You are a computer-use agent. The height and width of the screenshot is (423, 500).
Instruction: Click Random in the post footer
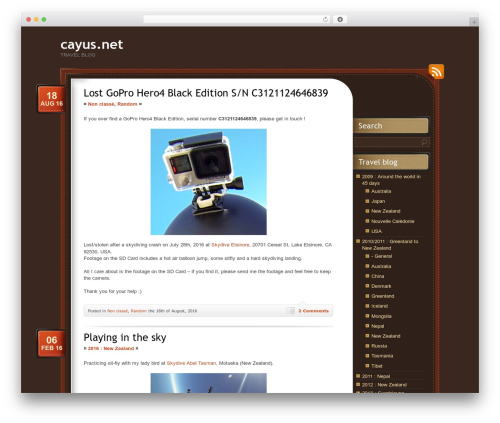(138, 311)
